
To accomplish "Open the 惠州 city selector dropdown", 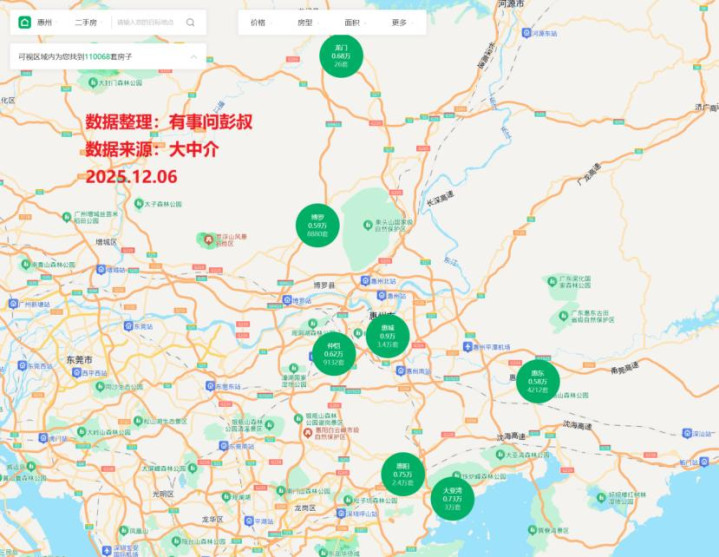I will (48, 21).
